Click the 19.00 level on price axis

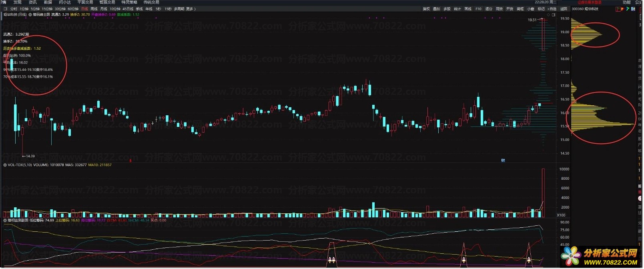[564, 32]
